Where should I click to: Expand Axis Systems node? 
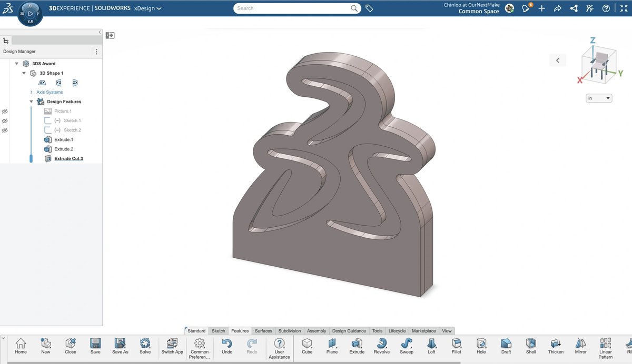pyautogui.click(x=31, y=92)
